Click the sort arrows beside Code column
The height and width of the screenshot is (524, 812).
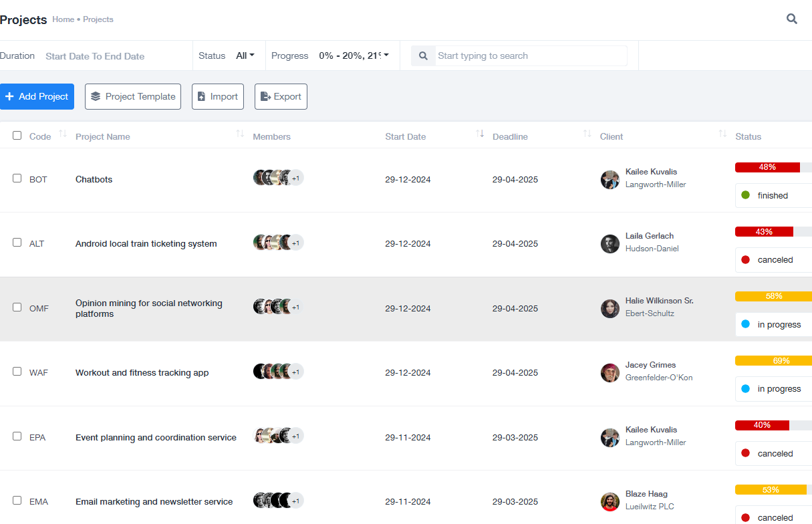pyautogui.click(x=63, y=134)
